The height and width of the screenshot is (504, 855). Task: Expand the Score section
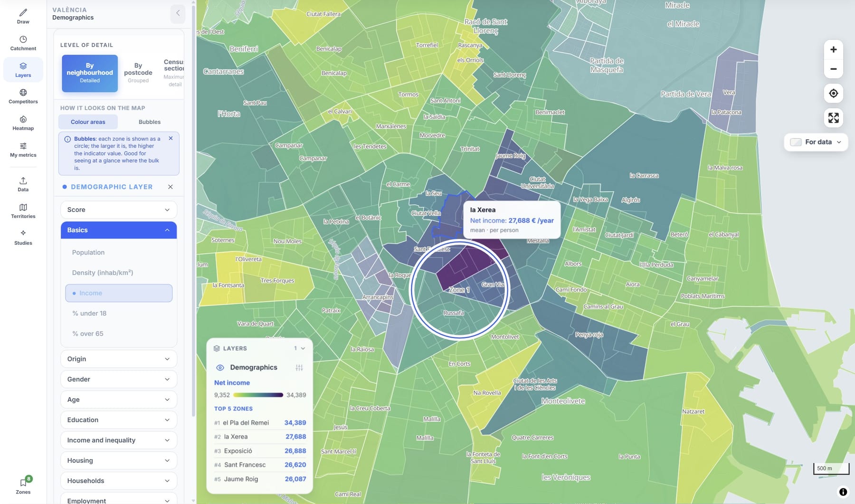119,210
